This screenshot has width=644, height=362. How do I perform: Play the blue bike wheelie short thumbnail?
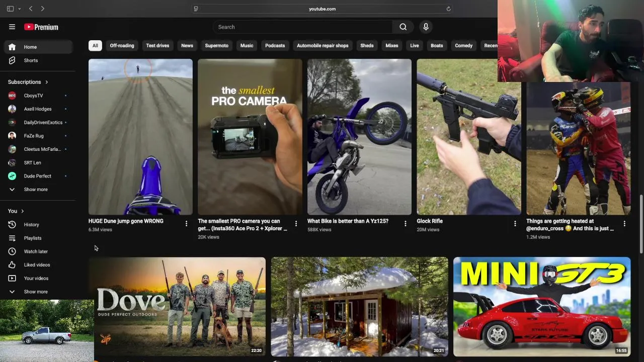point(359,137)
